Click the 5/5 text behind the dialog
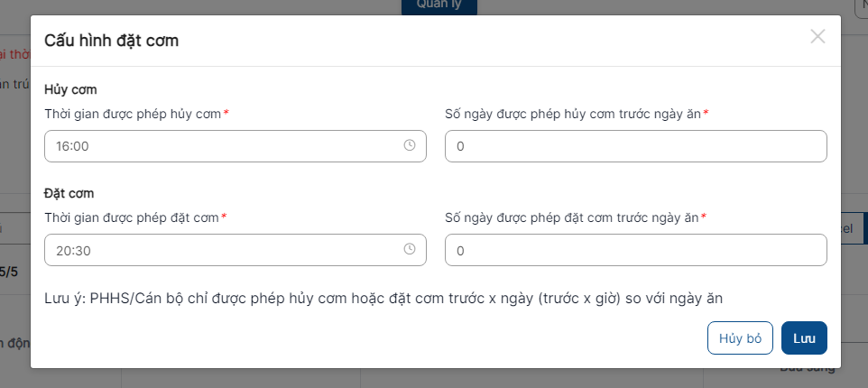Image resolution: width=868 pixels, height=388 pixels. (x=9, y=272)
